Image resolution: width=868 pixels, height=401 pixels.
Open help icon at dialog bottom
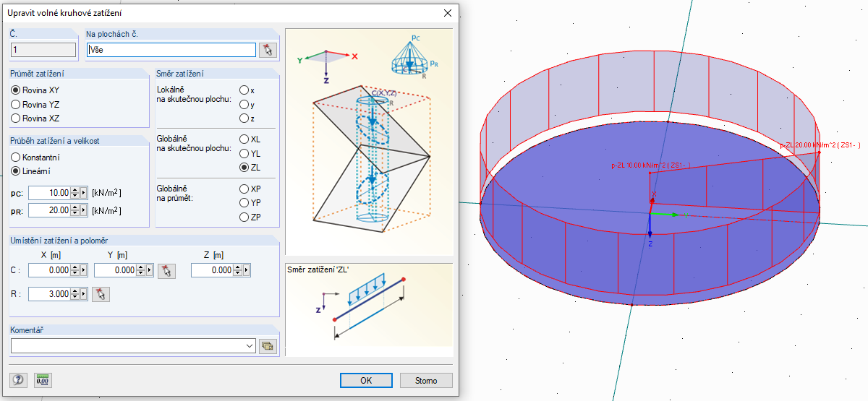(18, 380)
